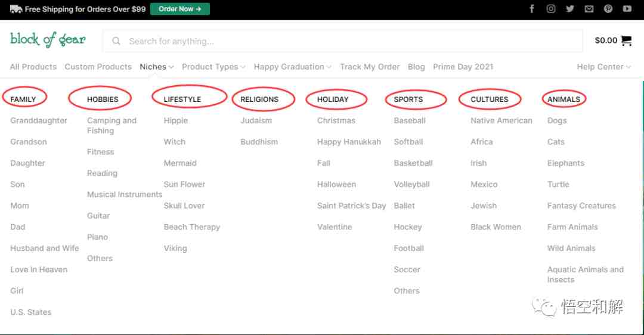Screen dimensions: 644x335
Task: Open Others under Sports
Action: (x=407, y=291)
